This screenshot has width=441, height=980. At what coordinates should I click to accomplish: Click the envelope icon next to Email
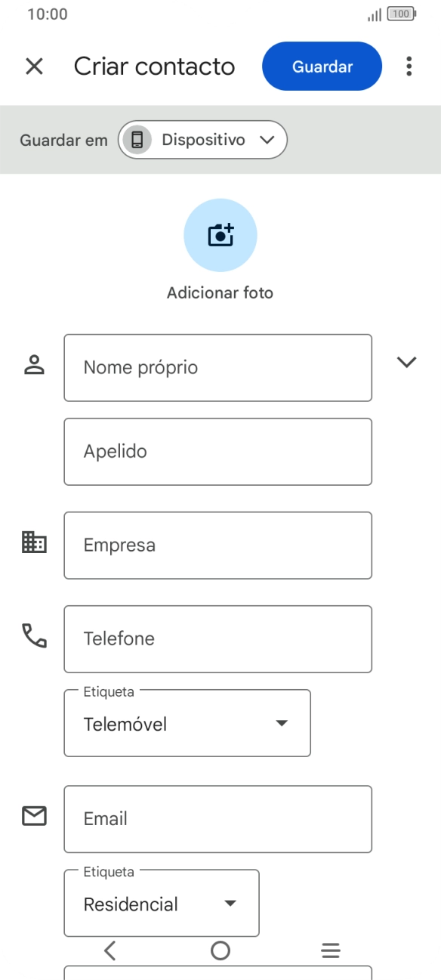click(33, 815)
